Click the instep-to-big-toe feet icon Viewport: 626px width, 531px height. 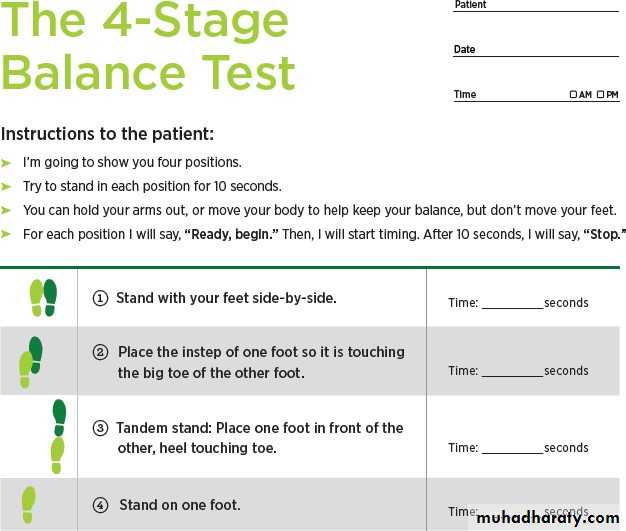click(31, 362)
